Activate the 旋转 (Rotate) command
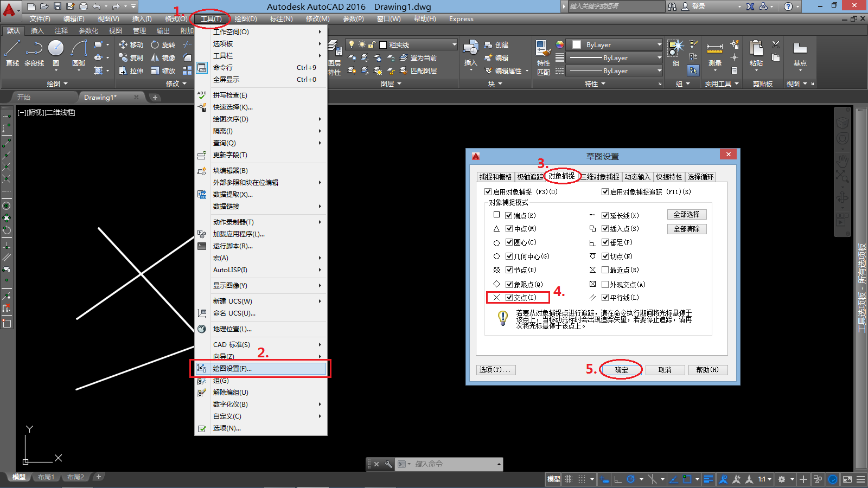Screen dimensions: 868x488 click(163, 44)
